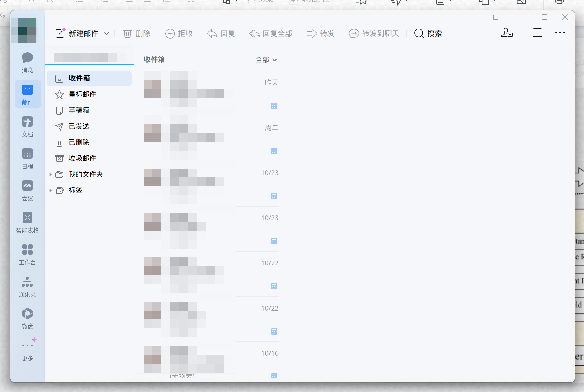Open the 通讯录 contacts icon
The width and height of the screenshot is (584, 392).
click(x=27, y=287)
